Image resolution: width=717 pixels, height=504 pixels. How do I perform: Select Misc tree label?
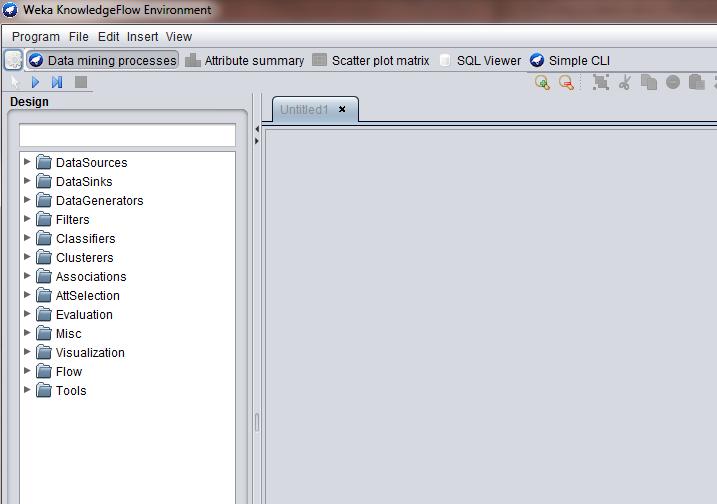(x=69, y=334)
